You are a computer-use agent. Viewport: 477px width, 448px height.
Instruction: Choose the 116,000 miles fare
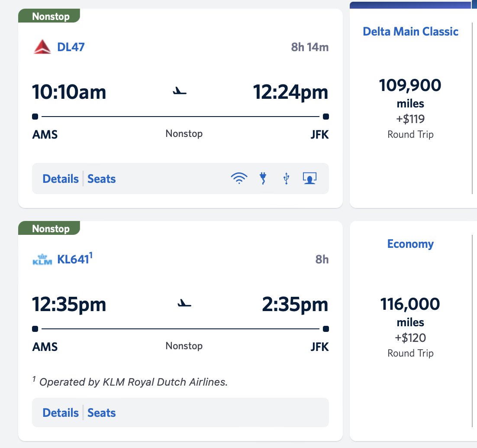click(x=410, y=304)
